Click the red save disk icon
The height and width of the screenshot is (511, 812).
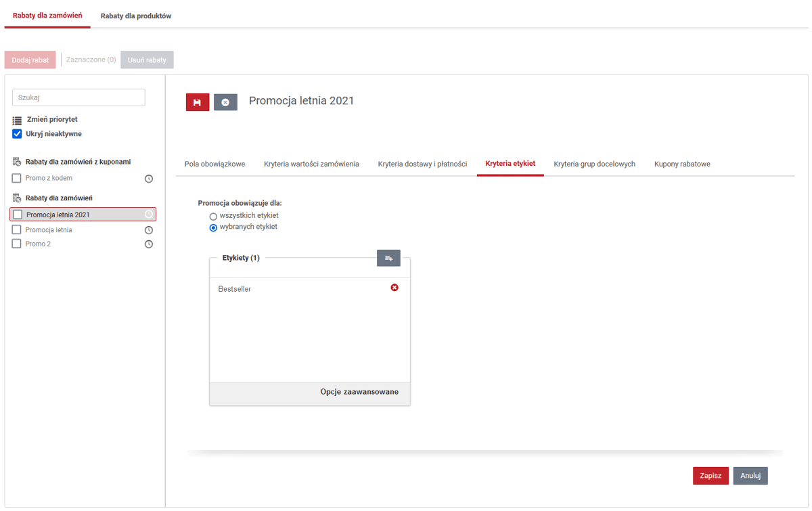point(198,102)
